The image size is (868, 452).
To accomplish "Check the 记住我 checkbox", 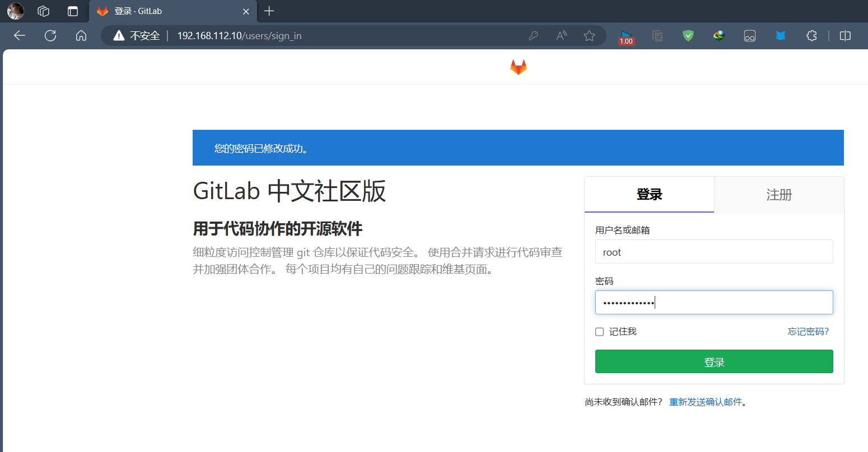I will (x=600, y=332).
